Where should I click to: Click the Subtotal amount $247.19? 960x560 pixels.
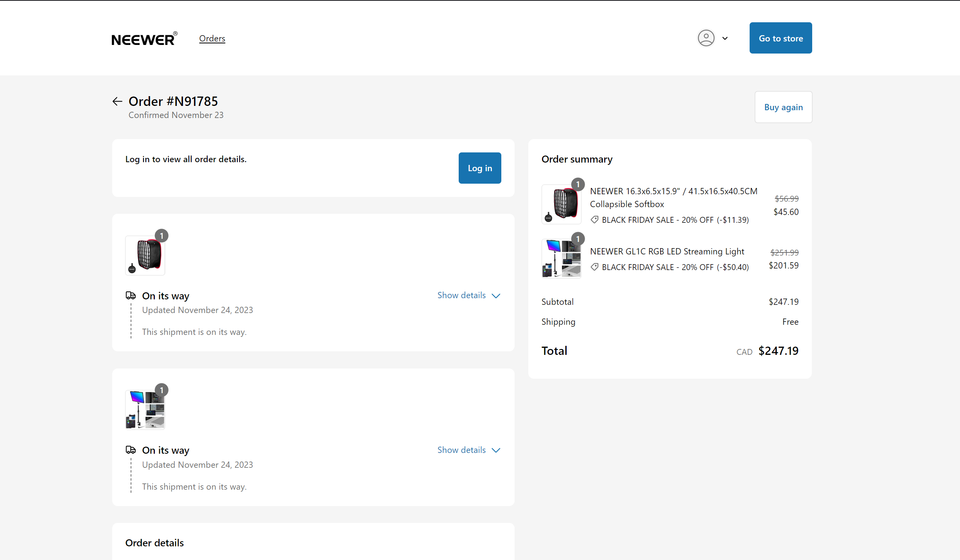pos(784,302)
